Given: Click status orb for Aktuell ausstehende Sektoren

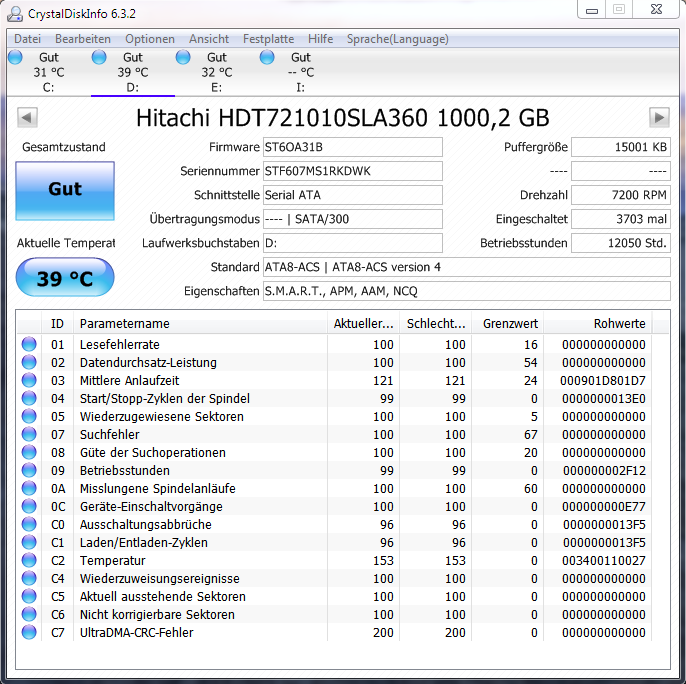Looking at the screenshot, I should (29, 596).
